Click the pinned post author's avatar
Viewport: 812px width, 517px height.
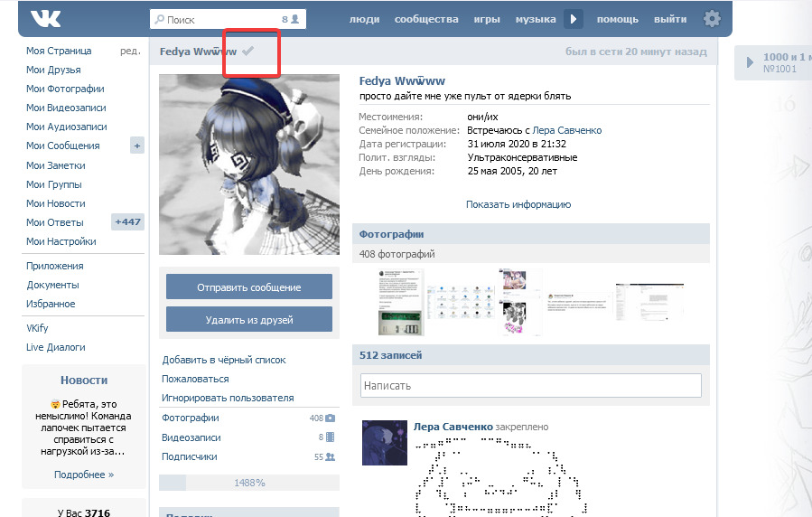pos(385,443)
